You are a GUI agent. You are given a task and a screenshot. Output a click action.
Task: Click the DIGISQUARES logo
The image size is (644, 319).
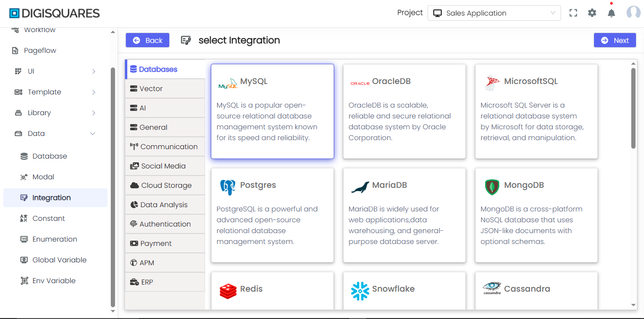pyautogui.click(x=55, y=13)
